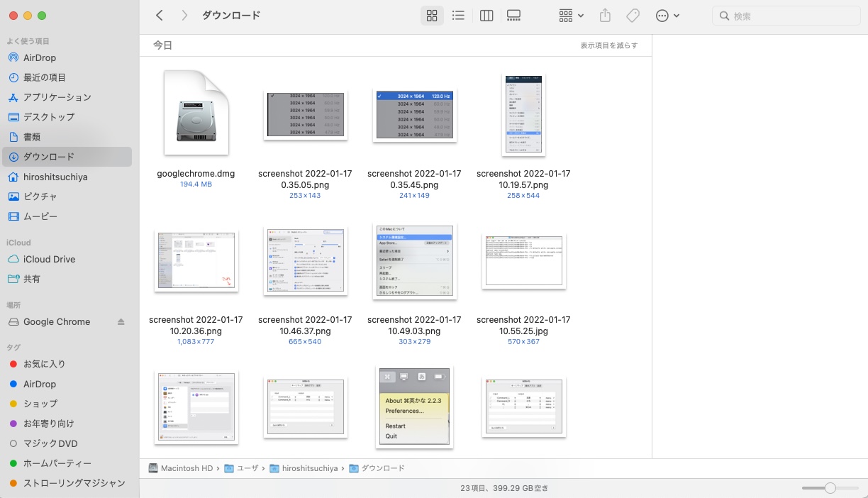This screenshot has width=868, height=498.
Task: Switch to column view
Action: (486, 16)
